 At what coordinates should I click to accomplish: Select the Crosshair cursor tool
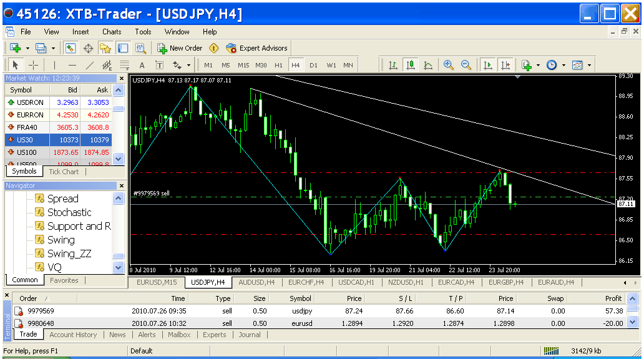point(34,65)
